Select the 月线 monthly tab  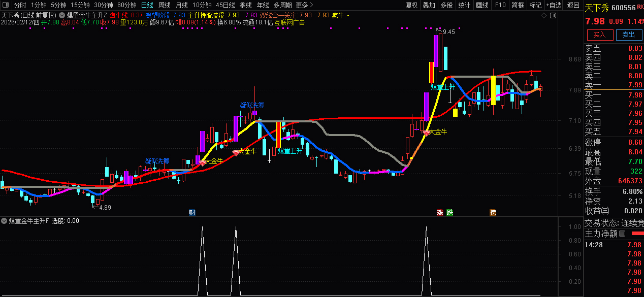click(x=181, y=5)
